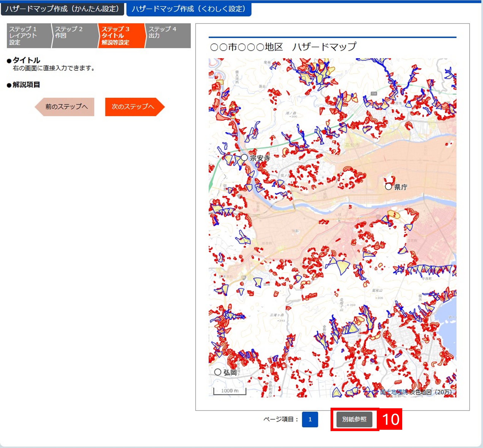Viewport: 483px width, 448px height.
Task: Switch to かんたん設定 hazard map tab
Action: 62,9
